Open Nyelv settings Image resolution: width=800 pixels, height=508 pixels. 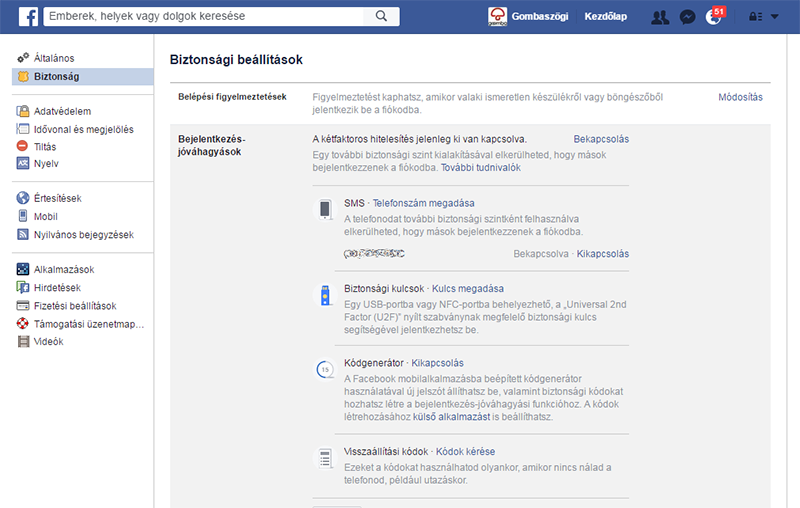(x=46, y=164)
